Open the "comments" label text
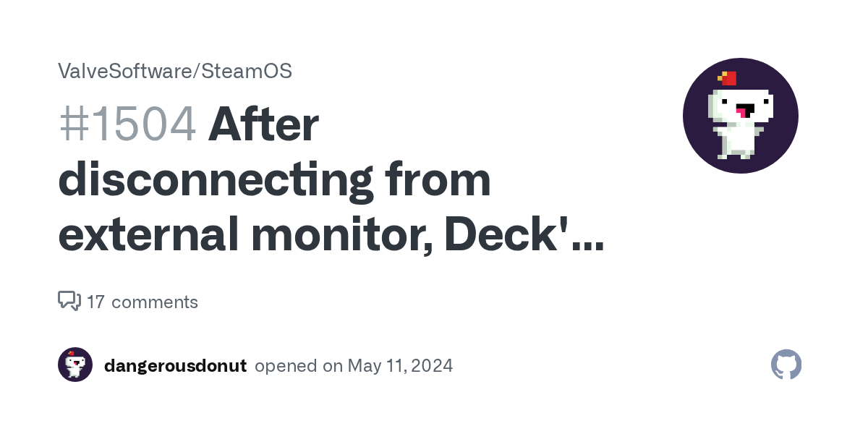This screenshot has width=868, height=434. click(155, 302)
